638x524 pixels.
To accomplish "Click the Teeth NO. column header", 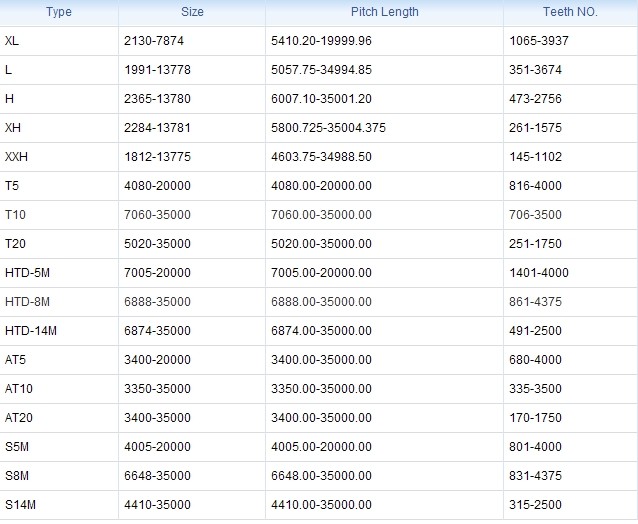I will point(570,12).
